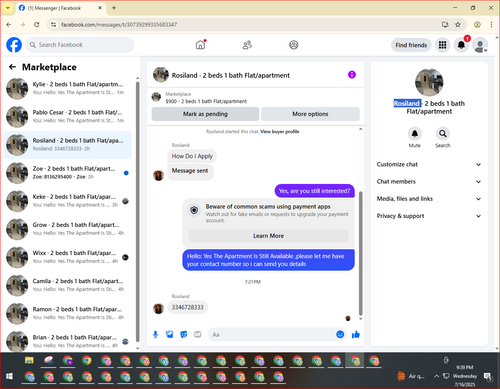The width and height of the screenshot is (500, 389).
Task: Open Windows notification center icon
Action: click(488, 377)
